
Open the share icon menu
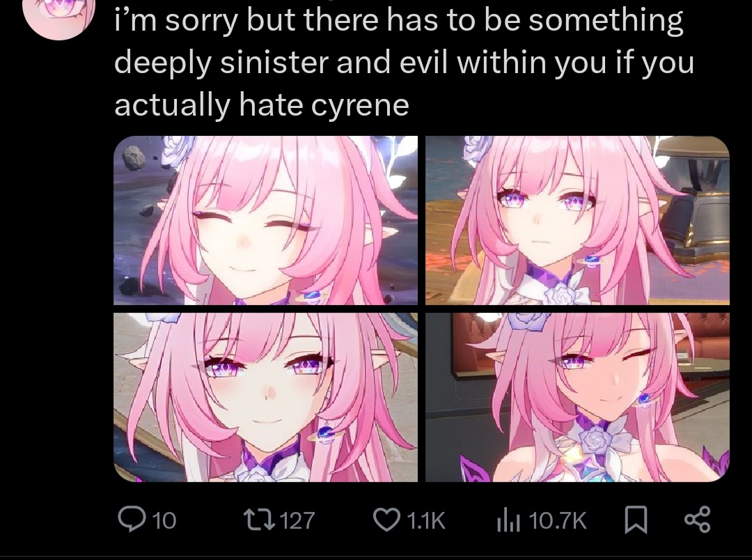click(697, 520)
